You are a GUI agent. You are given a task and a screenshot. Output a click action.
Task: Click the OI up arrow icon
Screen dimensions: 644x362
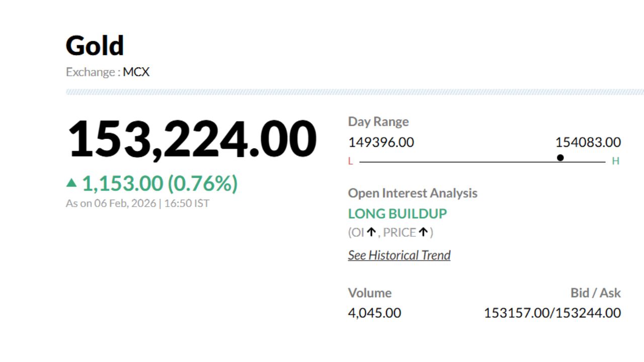click(371, 232)
